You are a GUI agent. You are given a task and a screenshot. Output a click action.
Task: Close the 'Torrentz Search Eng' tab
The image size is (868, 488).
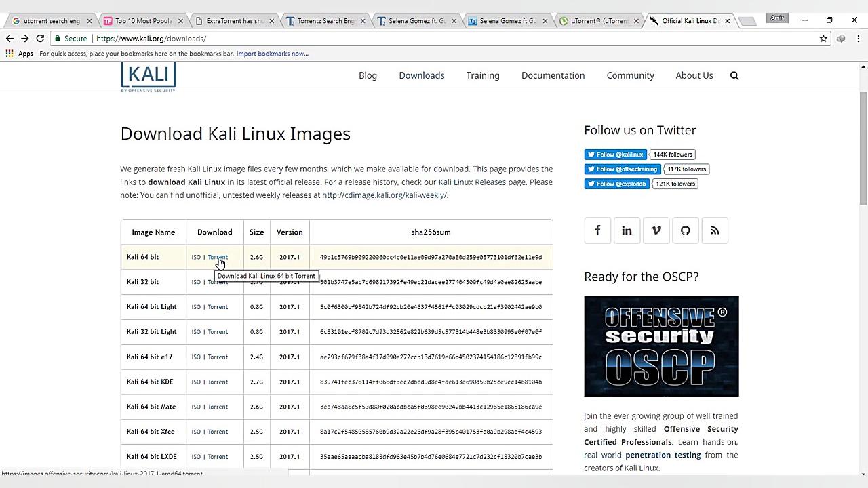pyautogui.click(x=363, y=21)
